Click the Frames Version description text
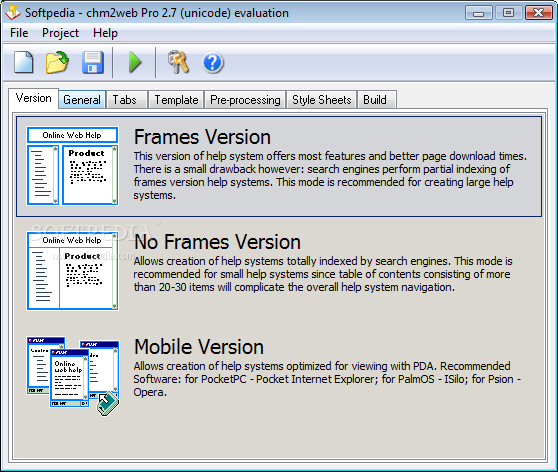Viewport: 558px width, 472px height. [x=330, y=175]
